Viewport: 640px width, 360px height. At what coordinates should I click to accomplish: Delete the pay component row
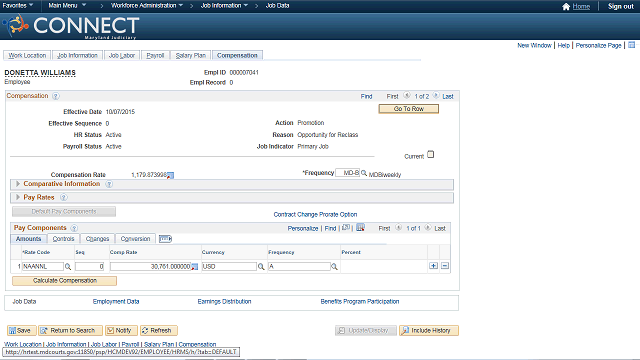[445, 266]
